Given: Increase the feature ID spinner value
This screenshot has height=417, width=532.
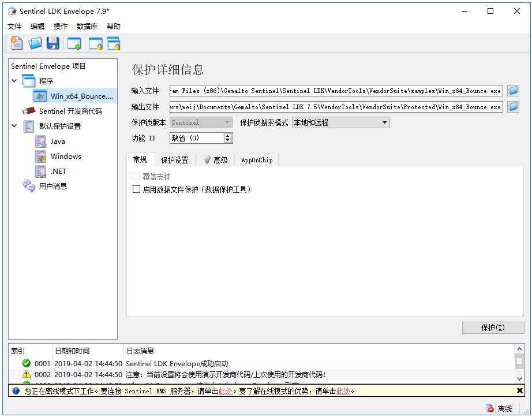Looking at the screenshot, I should 228,136.
